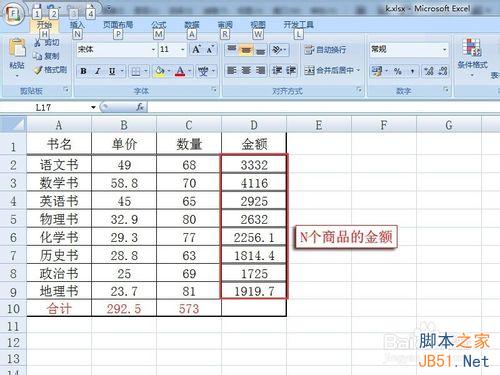Viewport: 500px width, 375px height.
Task: Open fill color dropdown arrow
Action: [x=169, y=71]
